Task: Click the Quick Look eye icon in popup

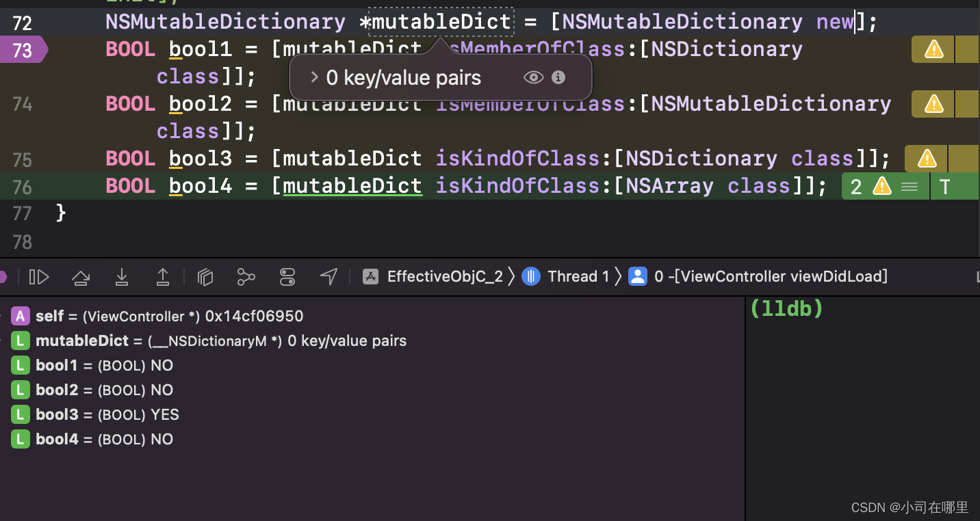Action: pos(534,77)
